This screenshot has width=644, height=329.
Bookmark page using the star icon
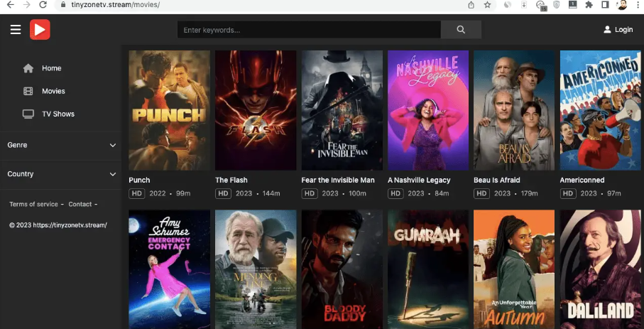pyautogui.click(x=488, y=5)
